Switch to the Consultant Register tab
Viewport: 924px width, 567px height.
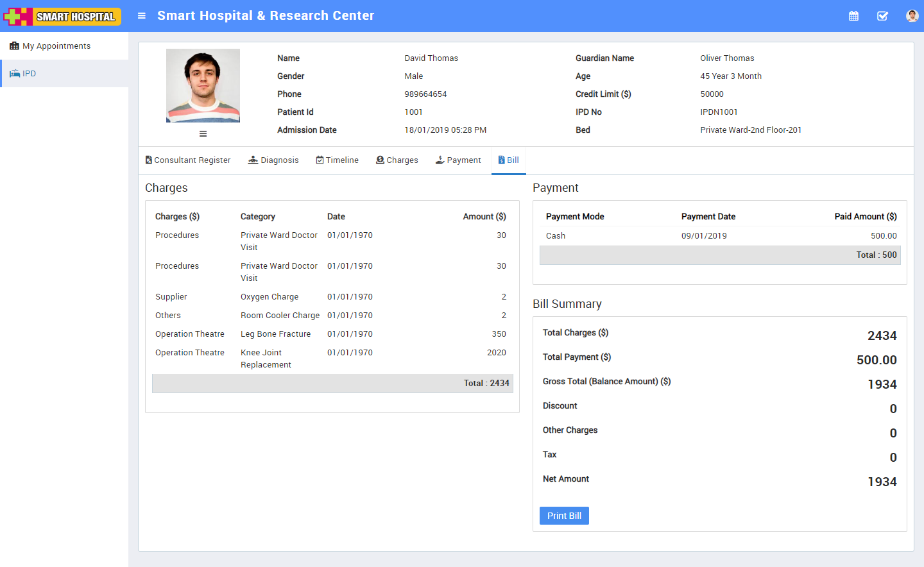point(188,160)
